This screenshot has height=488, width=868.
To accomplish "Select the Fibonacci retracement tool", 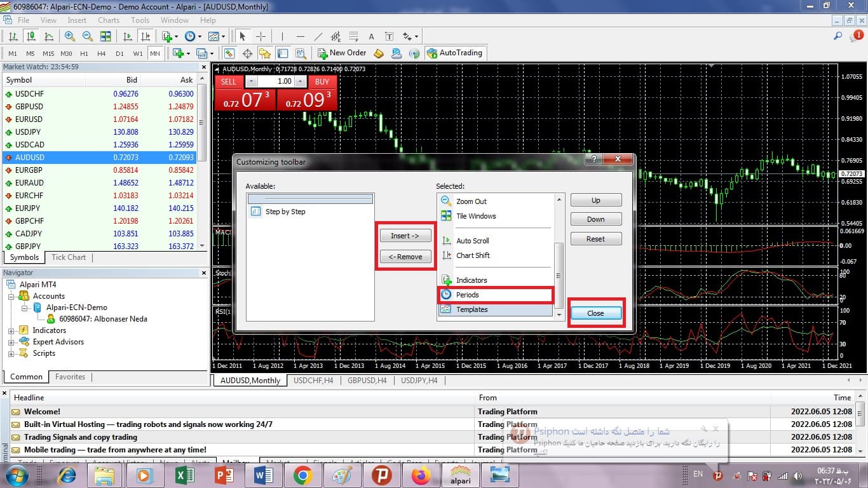I will click(x=354, y=36).
